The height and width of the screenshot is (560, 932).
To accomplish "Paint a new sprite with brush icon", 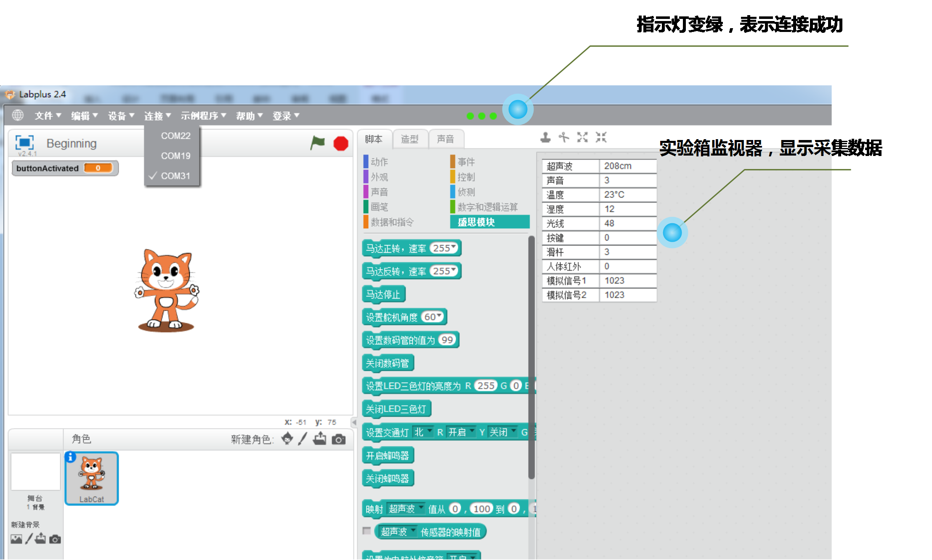I will coord(303,438).
